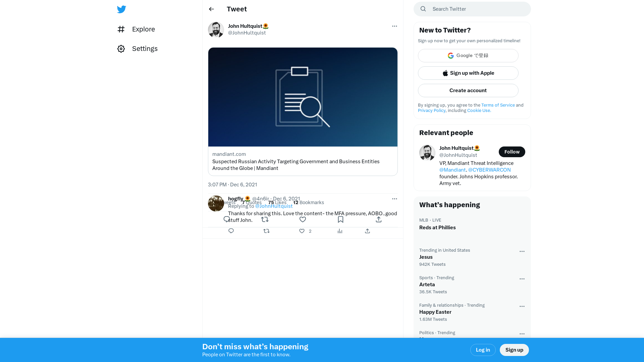
Task: Click John Hultquist's name in tweet header
Action: (248, 26)
